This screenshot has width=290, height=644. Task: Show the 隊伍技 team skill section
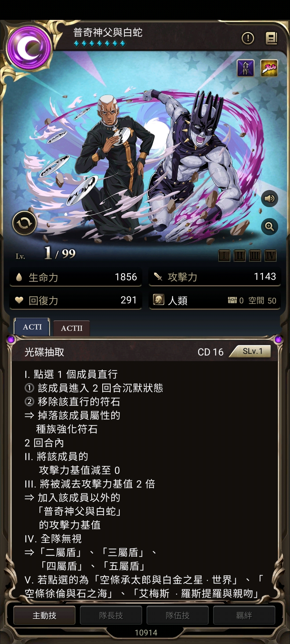coord(177,615)
